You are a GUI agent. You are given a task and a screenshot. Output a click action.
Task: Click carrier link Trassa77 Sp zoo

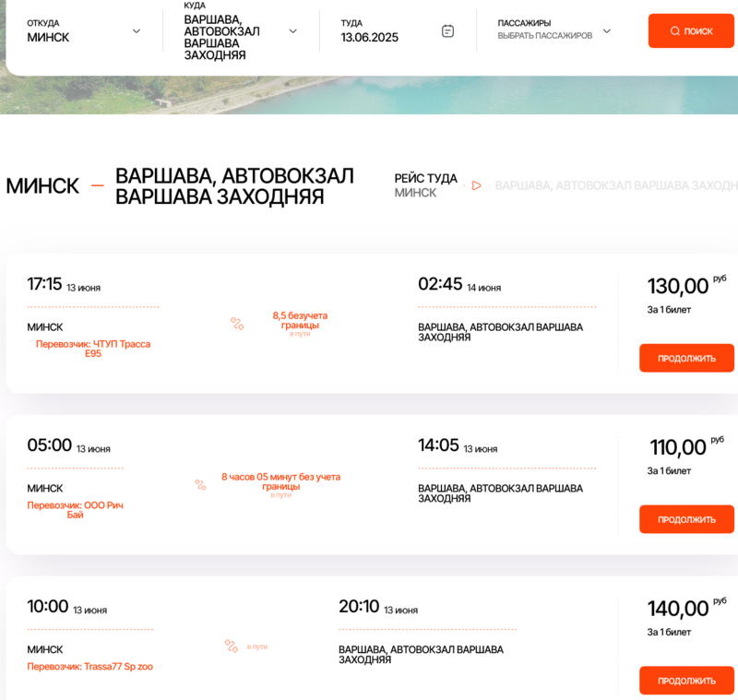coord(90,666)
